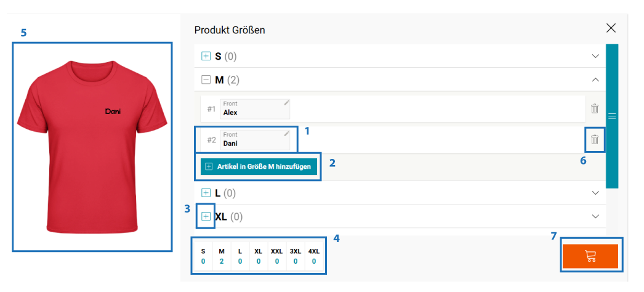Click the plus icon next to size L

[x=206, y=193]
